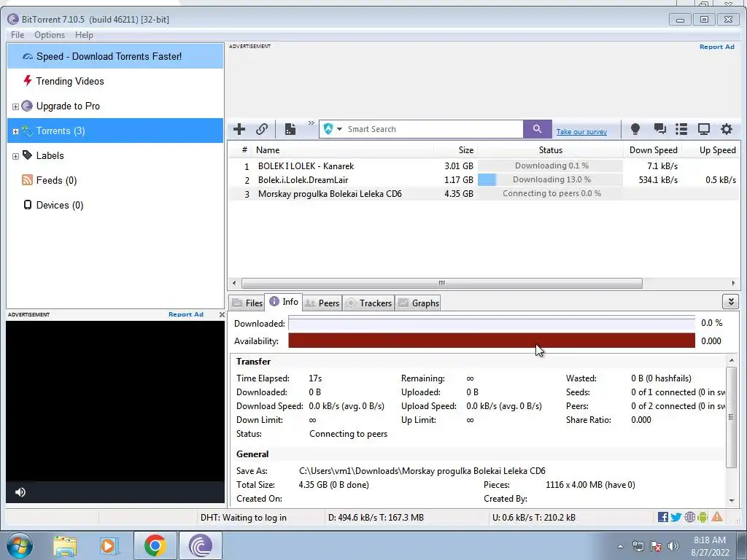
Task: Click the upload rate status bar entry
Action: coord(533,518)
